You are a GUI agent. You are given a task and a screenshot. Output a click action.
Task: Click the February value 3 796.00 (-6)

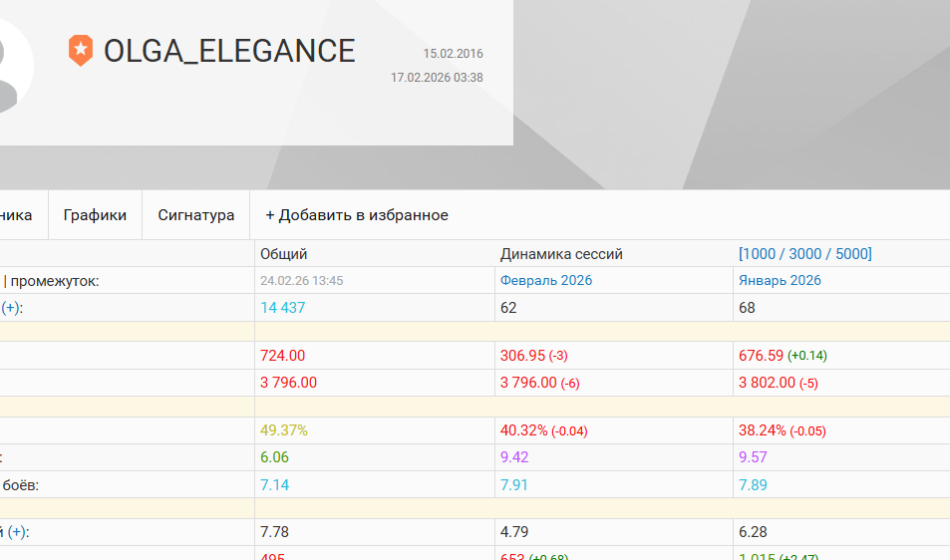(540, 383)
